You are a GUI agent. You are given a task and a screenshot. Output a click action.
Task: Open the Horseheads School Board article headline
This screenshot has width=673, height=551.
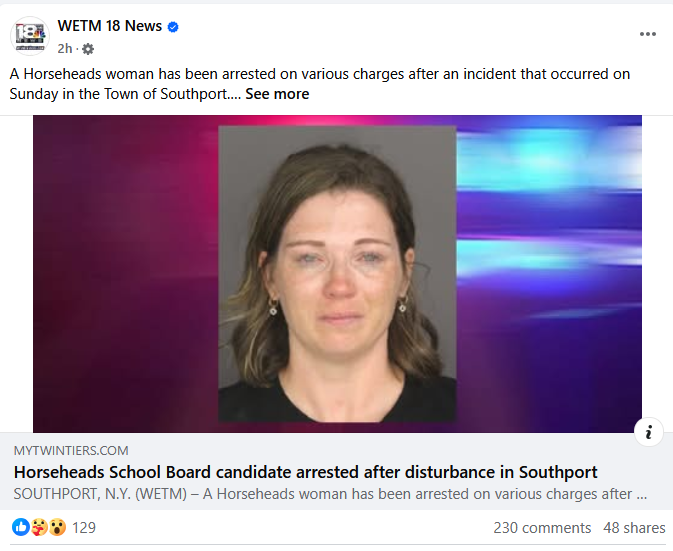[x=306, y=472]
